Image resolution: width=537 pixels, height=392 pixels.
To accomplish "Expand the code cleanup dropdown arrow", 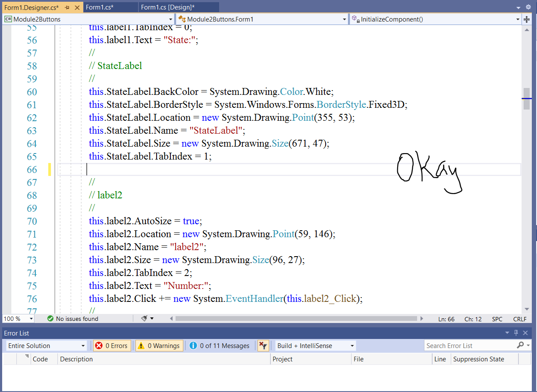I will pos(152,319).
